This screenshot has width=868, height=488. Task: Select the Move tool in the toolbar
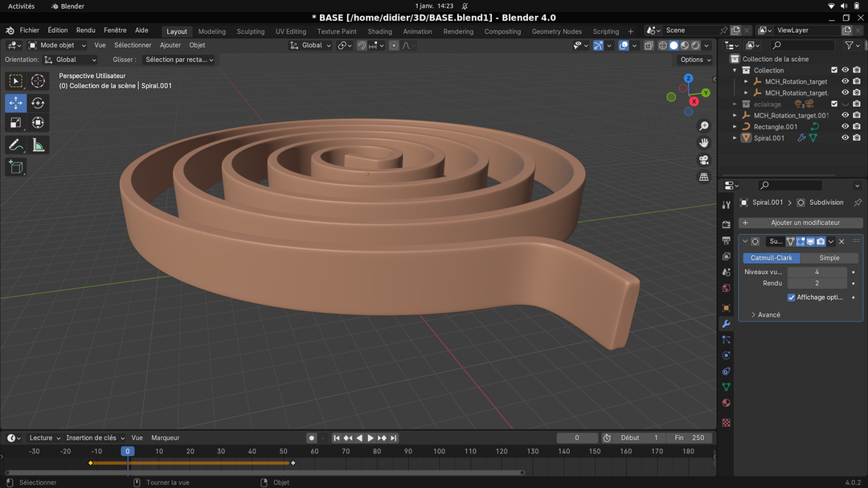pos(15,103)
